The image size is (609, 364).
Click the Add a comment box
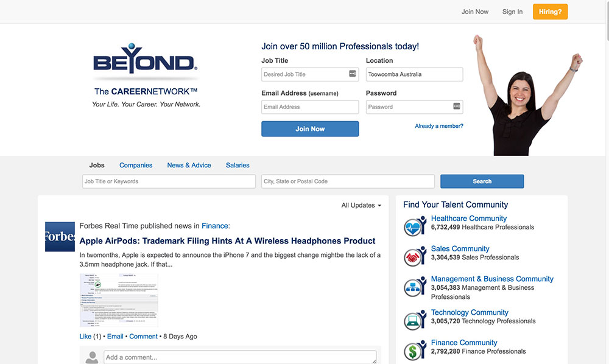click(240, 357)
